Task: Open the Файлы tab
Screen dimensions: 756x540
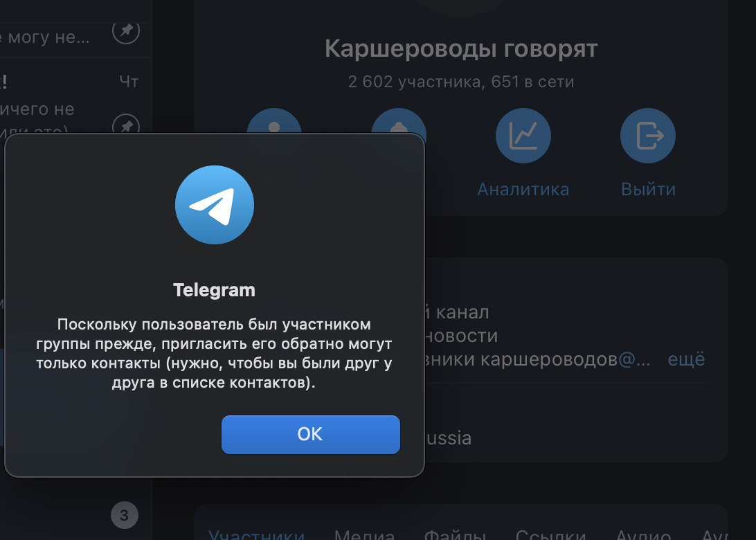Action: point(455,534)
